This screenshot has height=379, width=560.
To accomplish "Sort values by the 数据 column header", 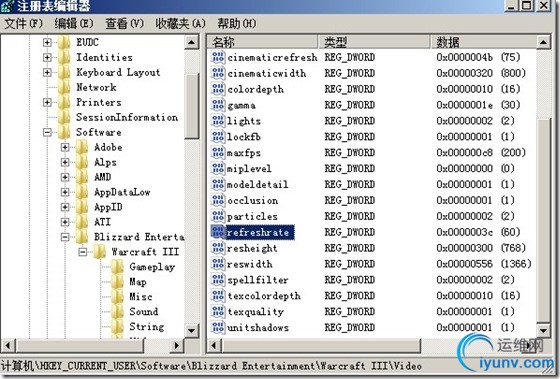I will [483, 42].
